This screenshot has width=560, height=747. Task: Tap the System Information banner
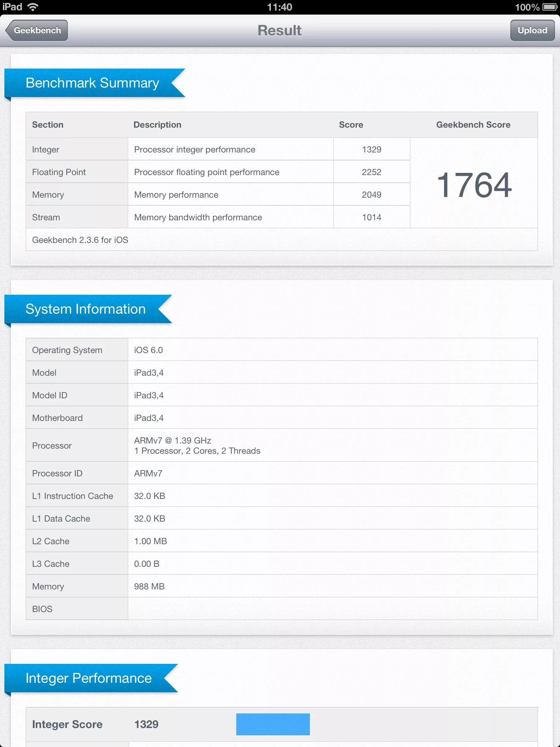[x=88, y=309]
